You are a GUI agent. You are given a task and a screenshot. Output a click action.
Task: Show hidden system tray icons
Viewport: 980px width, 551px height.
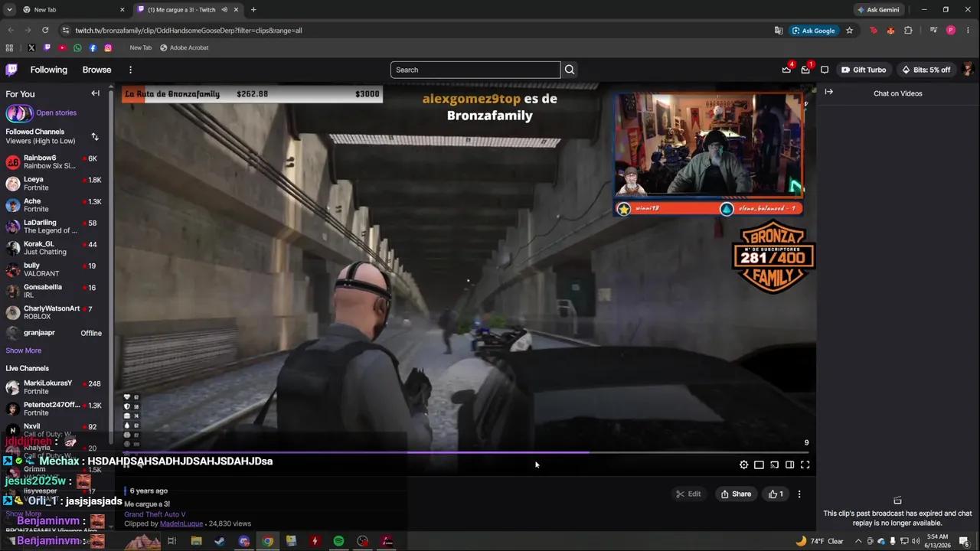(x=858, y=541)
